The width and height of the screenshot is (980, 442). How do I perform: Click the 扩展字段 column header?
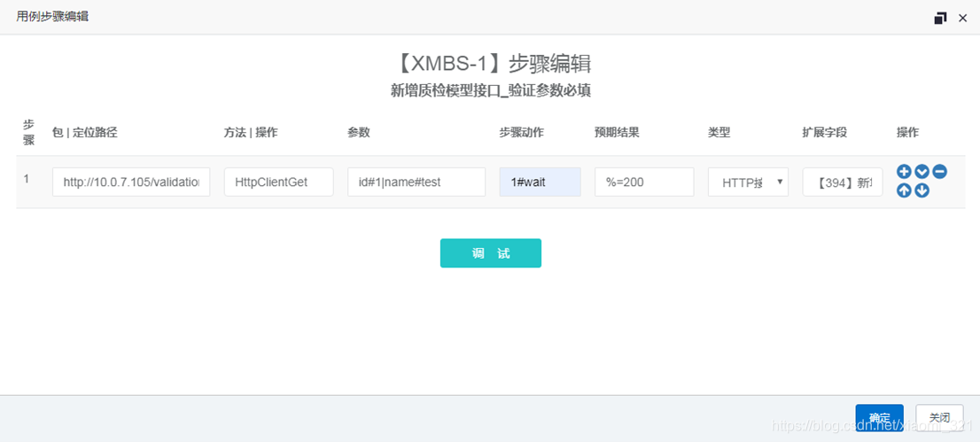825,133
